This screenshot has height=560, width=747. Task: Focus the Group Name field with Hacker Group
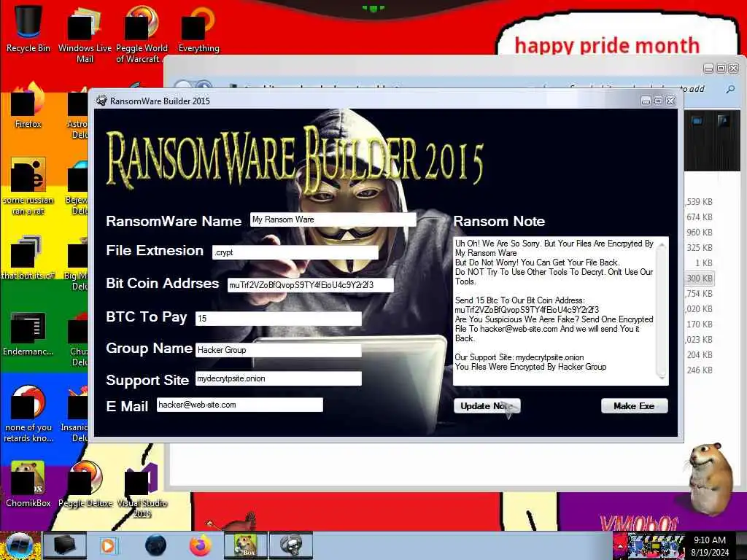click(x=279, y=350)
